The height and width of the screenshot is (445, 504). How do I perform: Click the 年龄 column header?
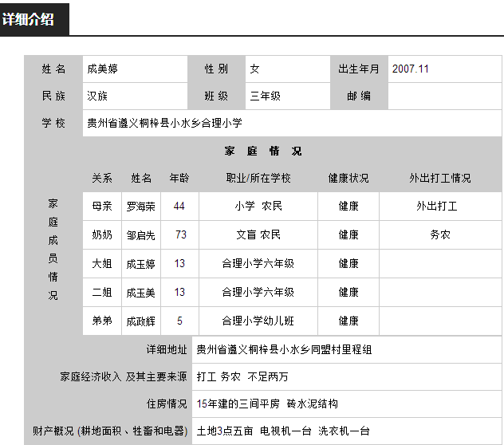pyautogui.click(x=179, y=178)
